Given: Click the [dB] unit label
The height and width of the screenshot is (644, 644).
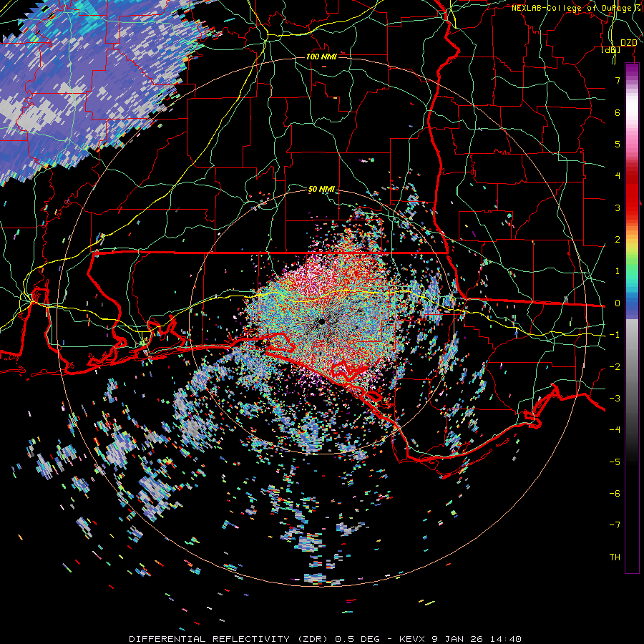Looking at the screenshot, I should coord(611,50).
